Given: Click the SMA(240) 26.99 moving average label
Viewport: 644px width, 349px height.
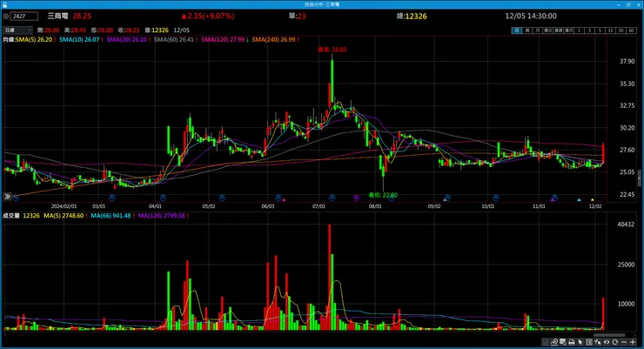Looking at the screenshot, I should [x=273, y=39].
